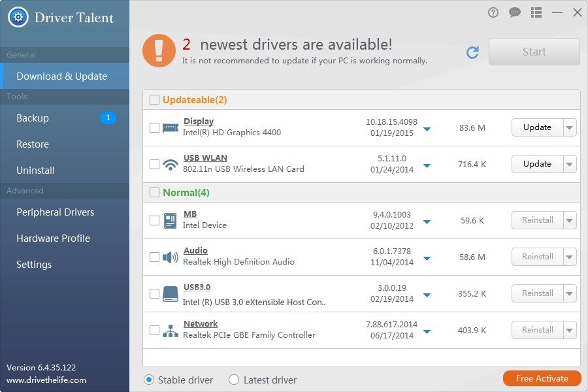Click the blue refresh scan icon
The width and height of the screenshot is (588, 392).
(472, 52)
